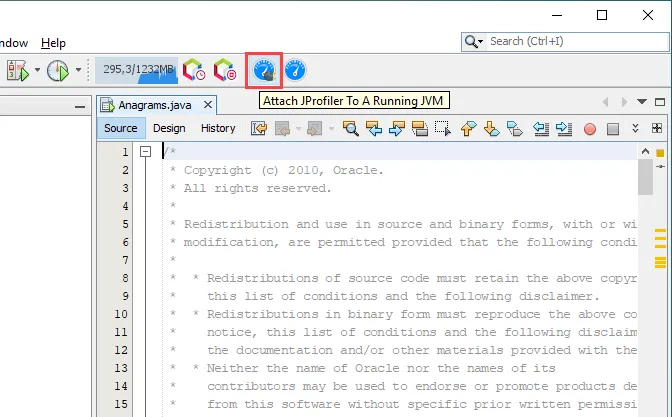672x417 pixels.
Task: Click the Debug Project toolbar icon
Action: tap(18, 70)
